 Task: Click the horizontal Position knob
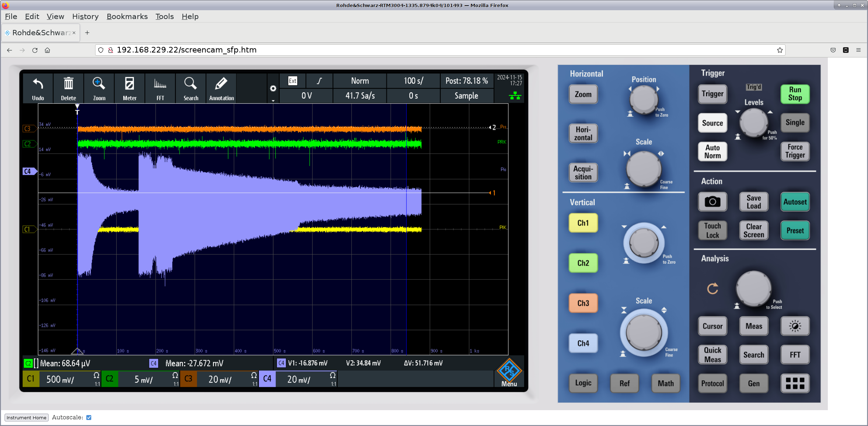coord(643,99)
